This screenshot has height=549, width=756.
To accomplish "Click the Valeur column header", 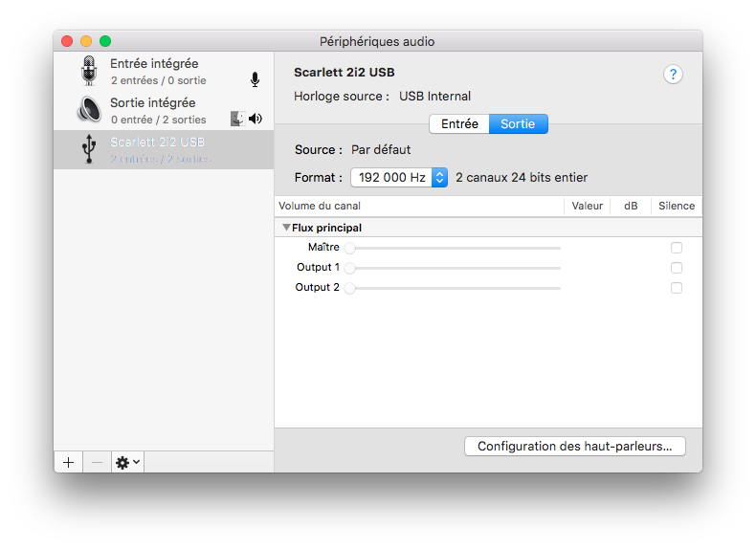I will [x=588, y=206].
